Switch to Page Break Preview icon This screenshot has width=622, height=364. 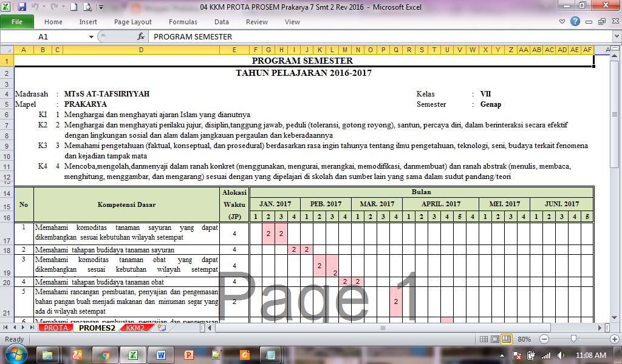pos(507,339)
